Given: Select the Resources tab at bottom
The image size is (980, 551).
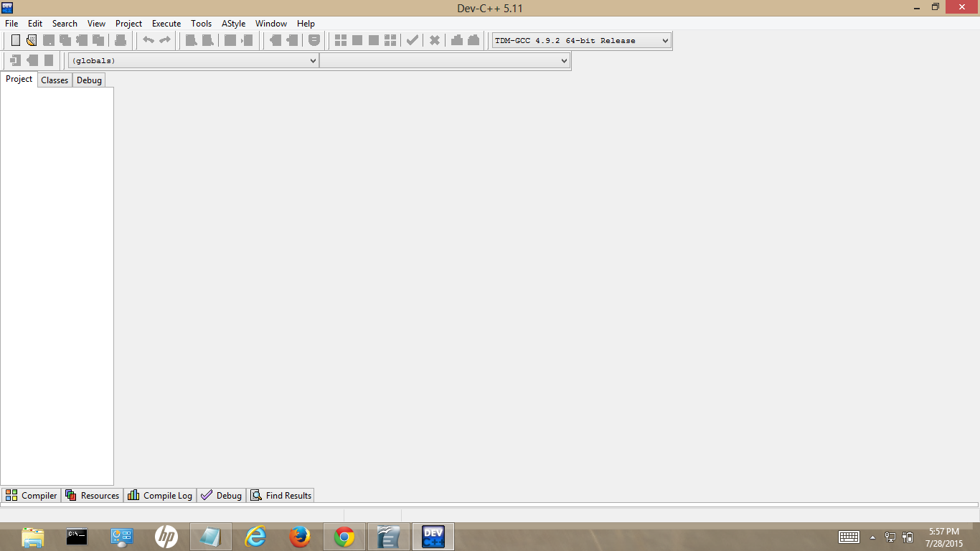Looking at the screenshot, I should 93,496.
